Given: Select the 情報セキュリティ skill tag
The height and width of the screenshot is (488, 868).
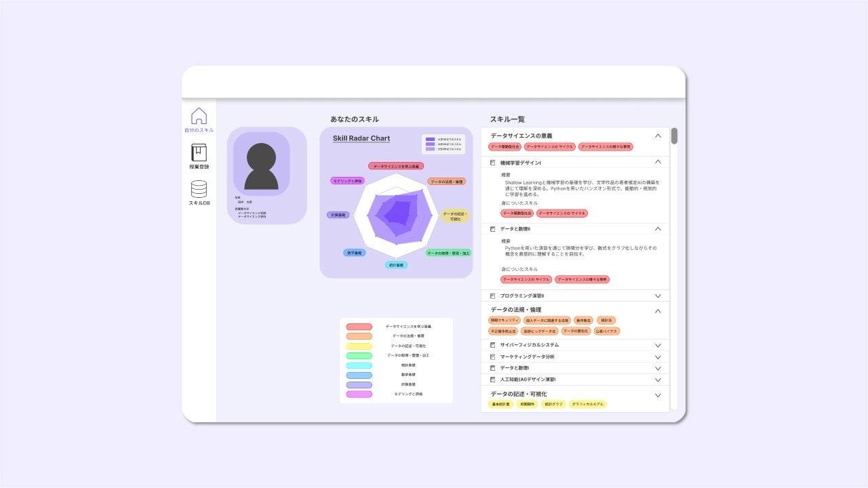Looking at the screenshot, I should click(x=504, y=320).
